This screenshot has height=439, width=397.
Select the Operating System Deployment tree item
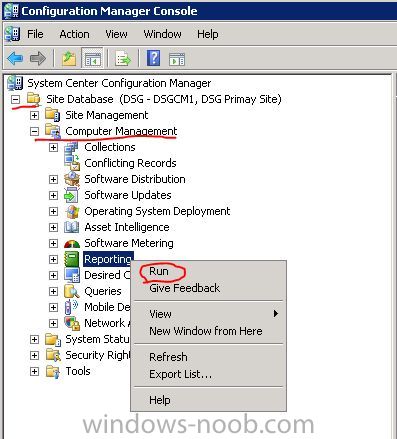pos(157,211)
